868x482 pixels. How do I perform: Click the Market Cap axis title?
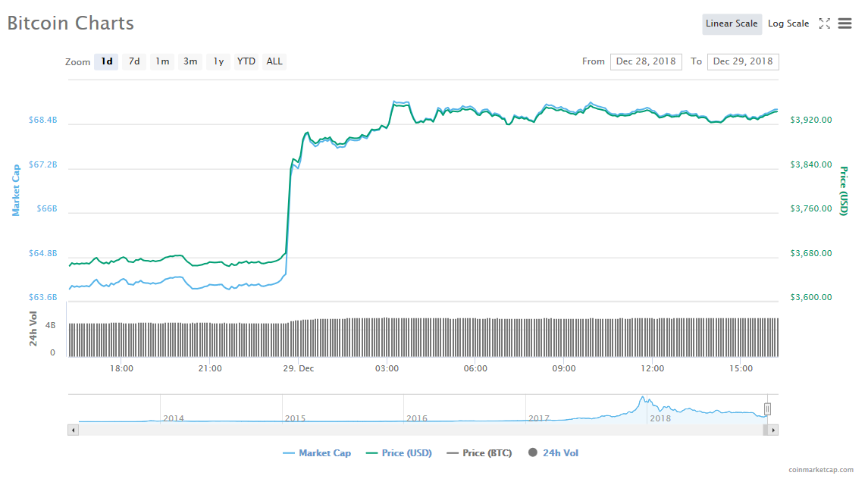(16, 189)
